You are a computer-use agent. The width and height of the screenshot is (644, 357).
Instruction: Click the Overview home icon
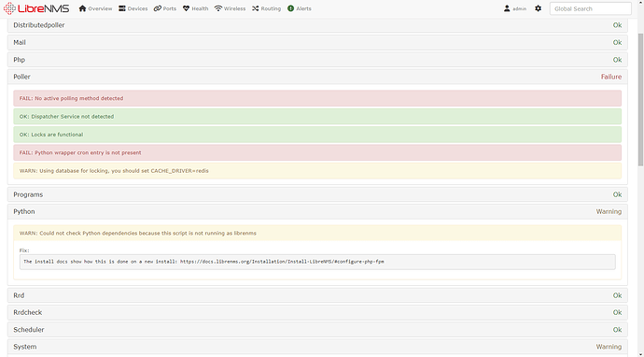pyautogui.click(x=82, y=8)
